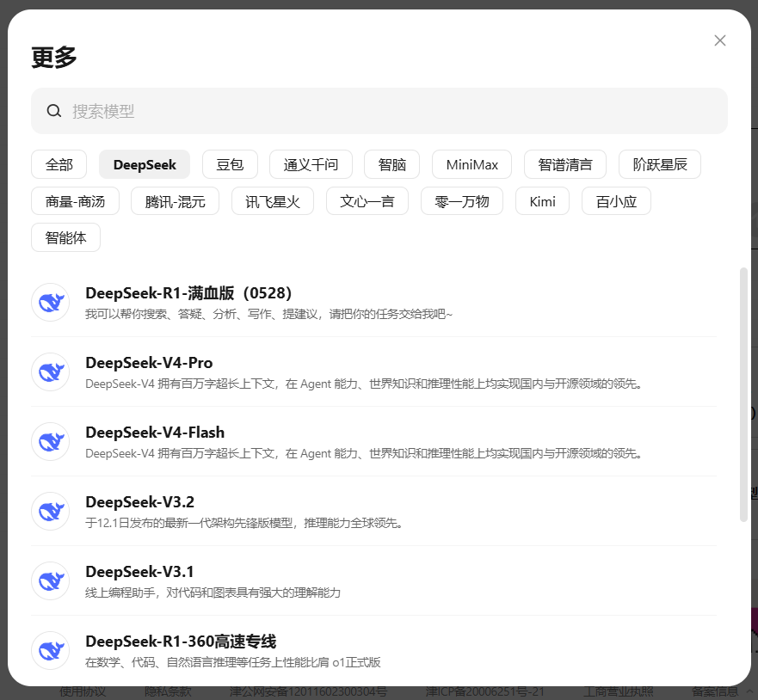Click the DeepSeek-R1-360高速专线 whale icon
The height and width of the screenshot is (700, 758).
(x=51, y=650)
